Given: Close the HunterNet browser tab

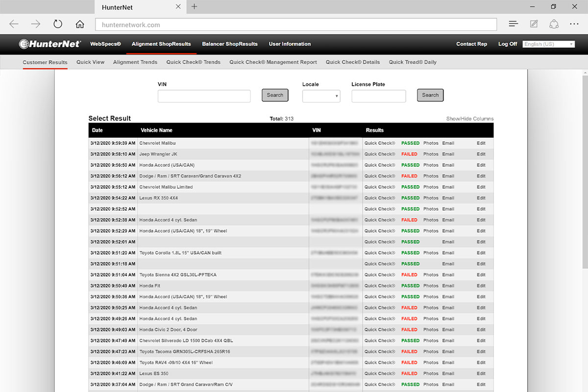Looking at the screenshot, I should point(178,7).
